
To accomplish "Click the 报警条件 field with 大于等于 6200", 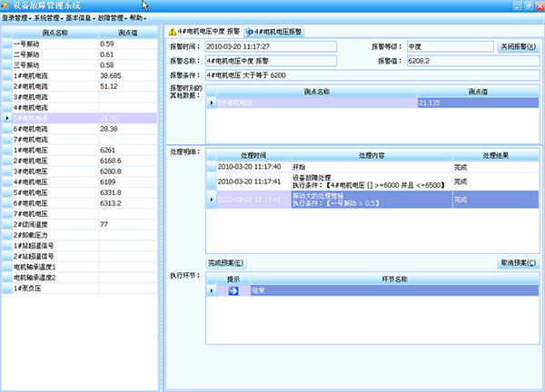I will [372, 75].
